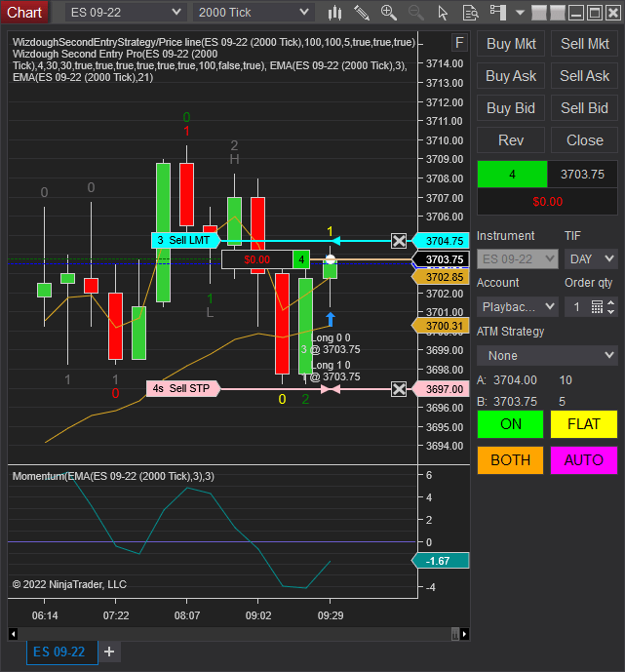Click Sell Mkt button

coord(585,44)
